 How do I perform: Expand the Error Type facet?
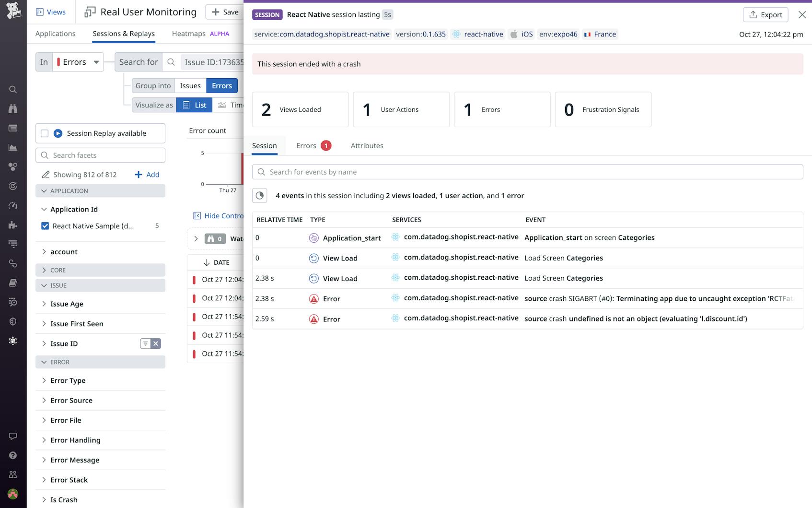68,380
